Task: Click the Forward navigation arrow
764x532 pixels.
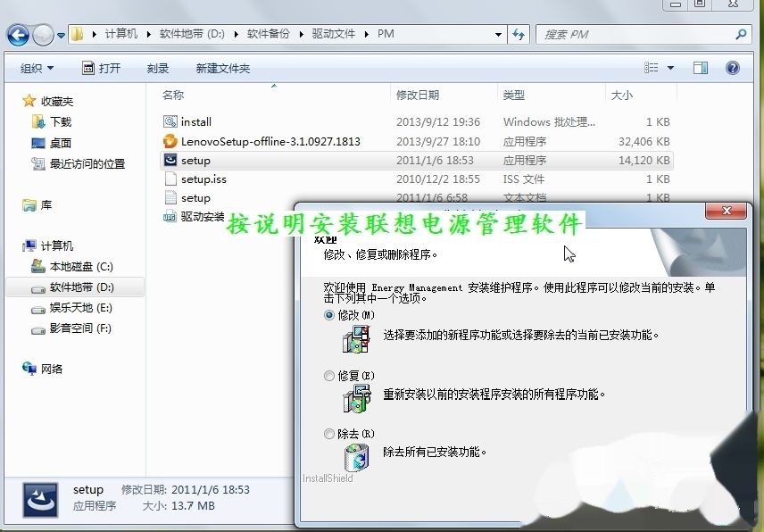Action: pyautogui.click(x=43, y=35)
